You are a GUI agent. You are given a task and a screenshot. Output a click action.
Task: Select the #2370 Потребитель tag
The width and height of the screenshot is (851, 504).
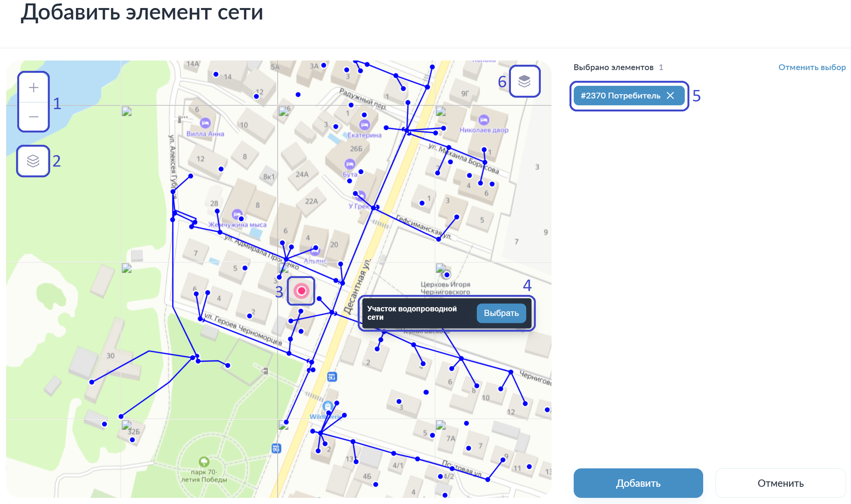click(x=629, y=96)
